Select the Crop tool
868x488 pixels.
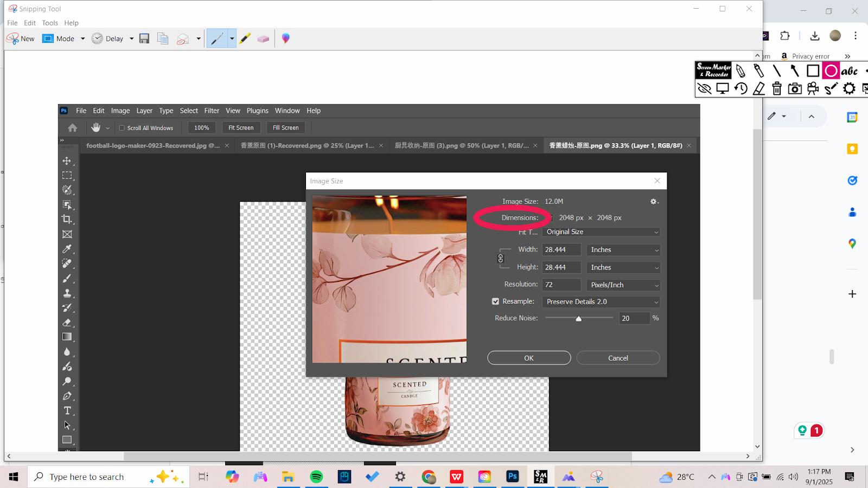coord(67,220)
